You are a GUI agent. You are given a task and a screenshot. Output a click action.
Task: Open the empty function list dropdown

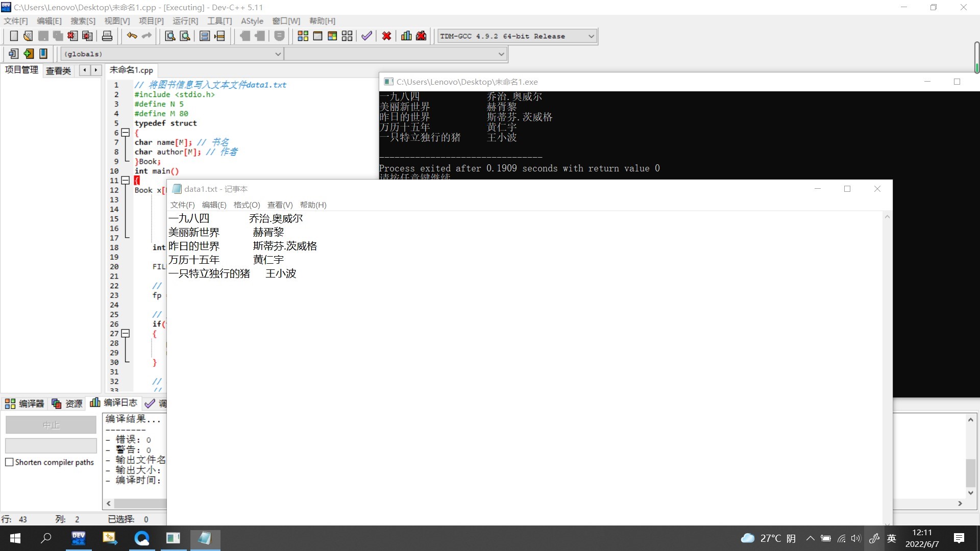(501, 54)
